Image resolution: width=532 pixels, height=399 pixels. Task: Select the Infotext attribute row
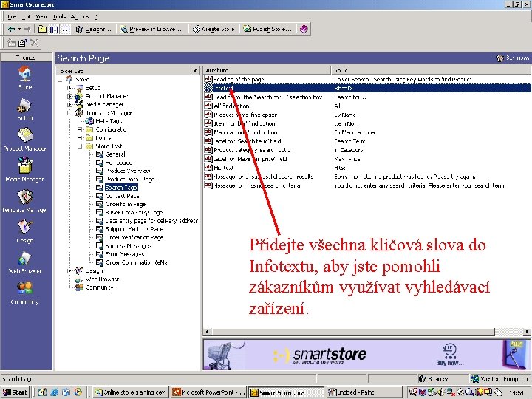click(x=367, y=88)
